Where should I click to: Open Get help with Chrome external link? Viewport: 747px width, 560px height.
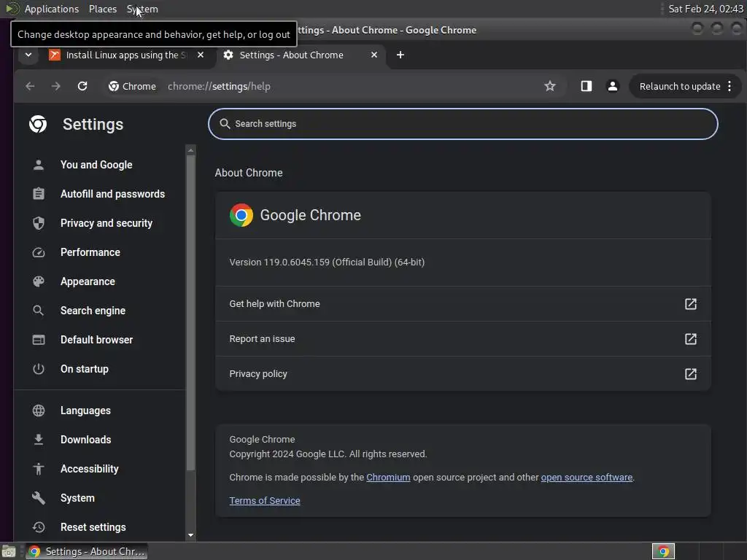[690, 304]
